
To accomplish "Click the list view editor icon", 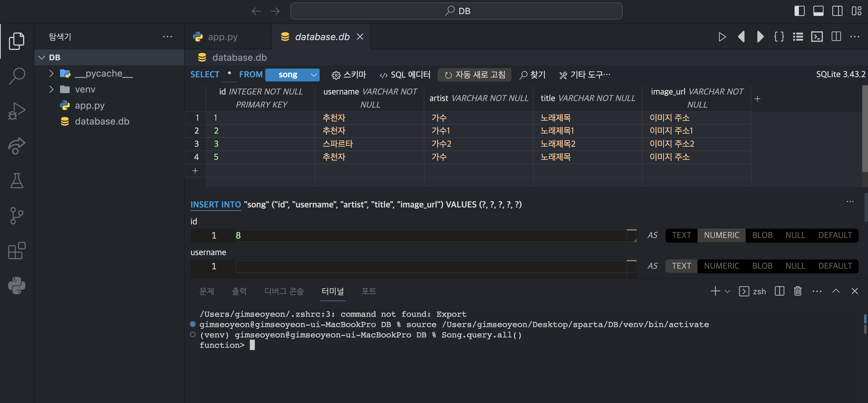I will tap(798, 37).
